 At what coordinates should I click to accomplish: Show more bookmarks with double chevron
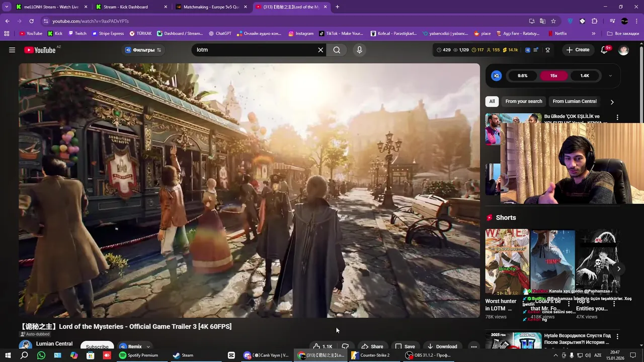tap(594, 34)
